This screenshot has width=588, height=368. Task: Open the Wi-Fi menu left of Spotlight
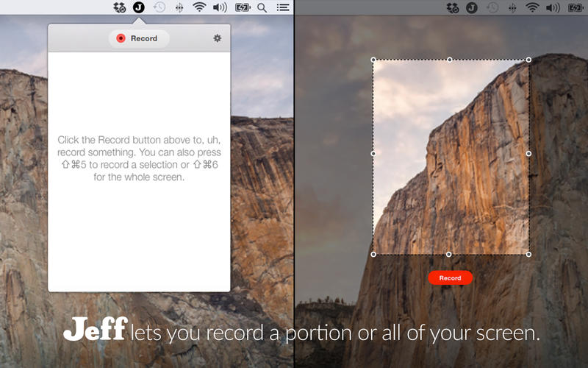(x=199, y=8)
